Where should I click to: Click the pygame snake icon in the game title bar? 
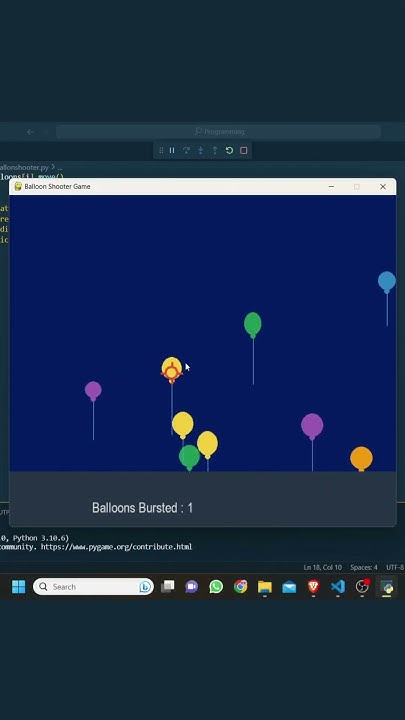coord(18,186)
